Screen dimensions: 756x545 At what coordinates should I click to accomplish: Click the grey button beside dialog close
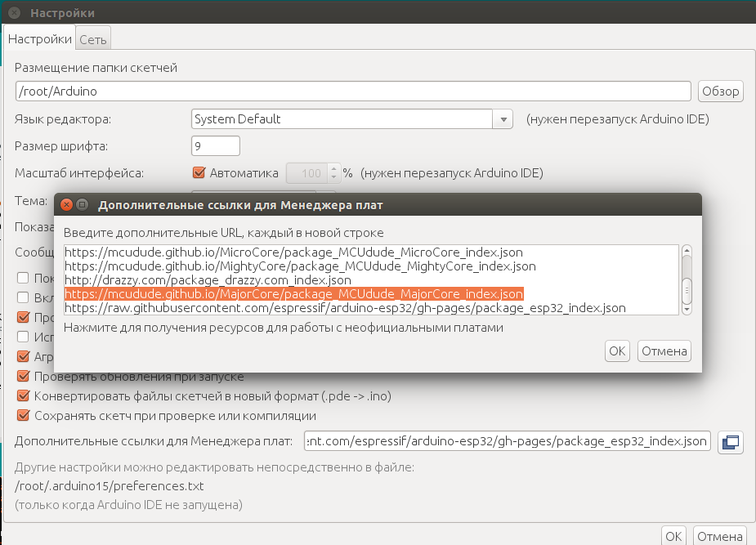(x=83, y=204)
